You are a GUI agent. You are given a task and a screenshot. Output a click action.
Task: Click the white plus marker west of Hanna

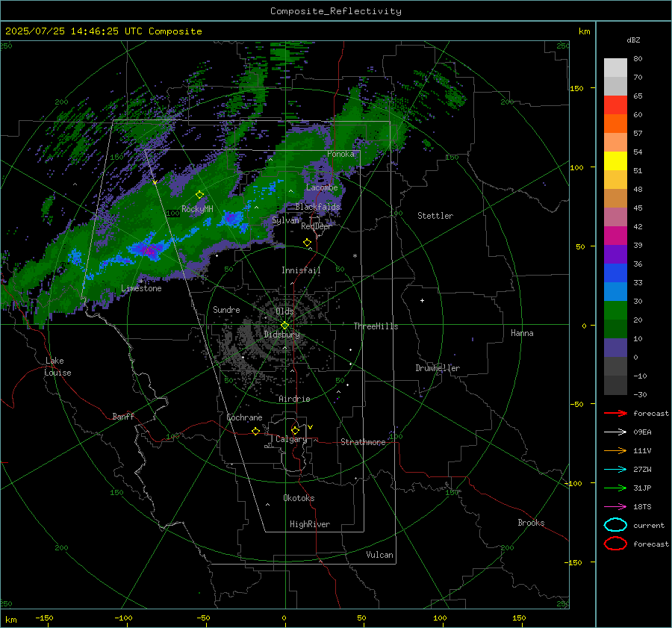422,300
